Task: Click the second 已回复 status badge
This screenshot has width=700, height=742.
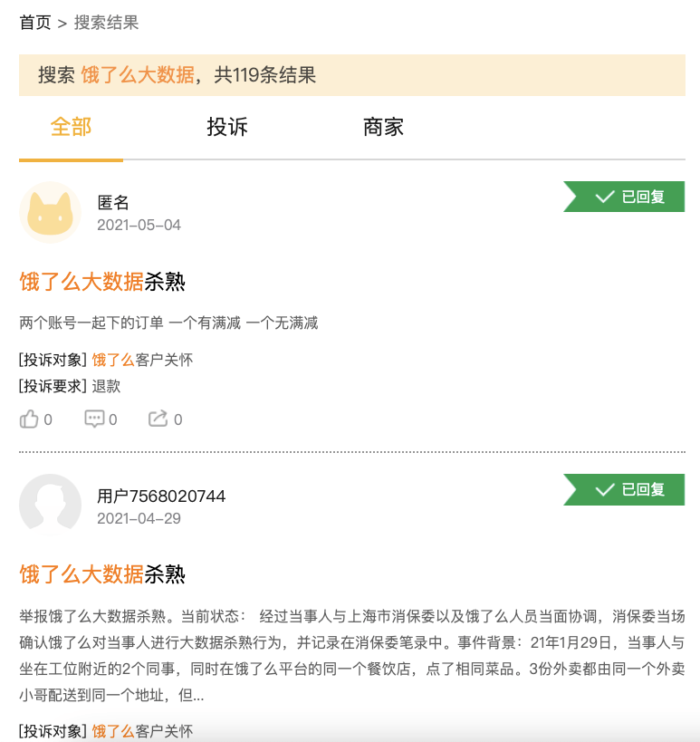Action: [x=624, y=489]
